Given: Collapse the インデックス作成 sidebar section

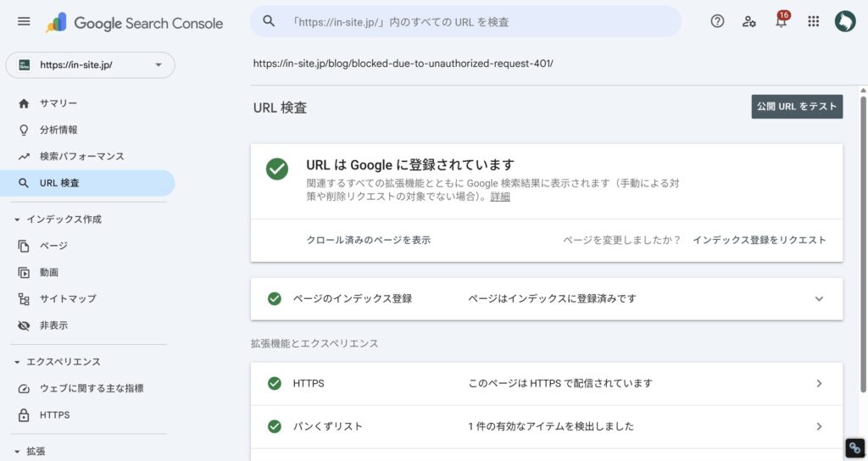Looking at the screenshot, I should pos(17,219).
